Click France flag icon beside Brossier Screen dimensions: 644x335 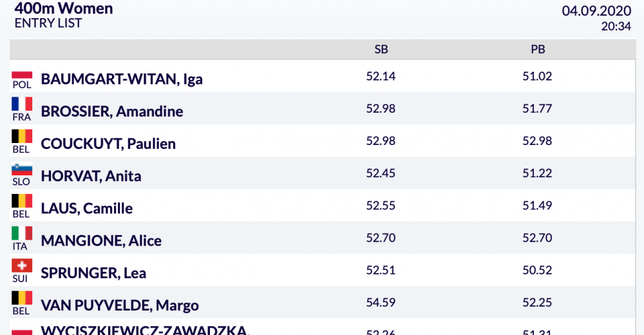(22, 104)
